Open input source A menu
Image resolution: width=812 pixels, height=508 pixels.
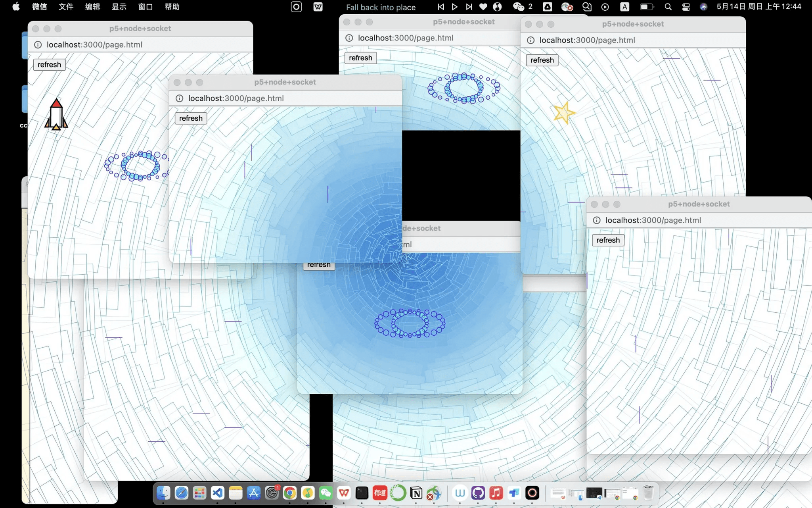(x=624, y=7)
